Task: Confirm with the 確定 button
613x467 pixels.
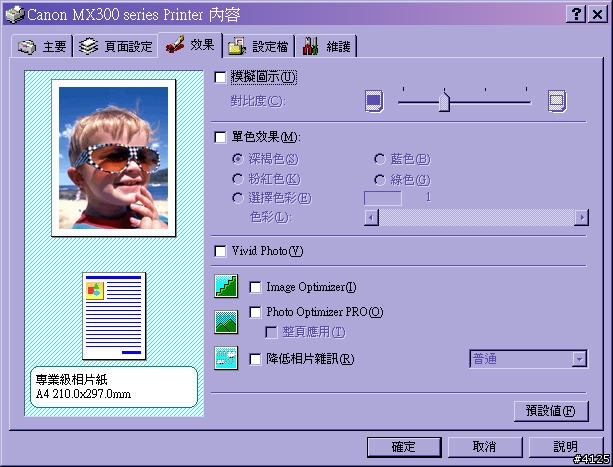Action: pos(404,447)
